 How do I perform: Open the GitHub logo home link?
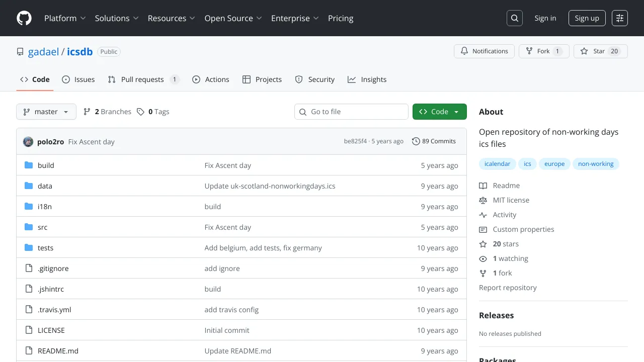click(x=24, y=18)
